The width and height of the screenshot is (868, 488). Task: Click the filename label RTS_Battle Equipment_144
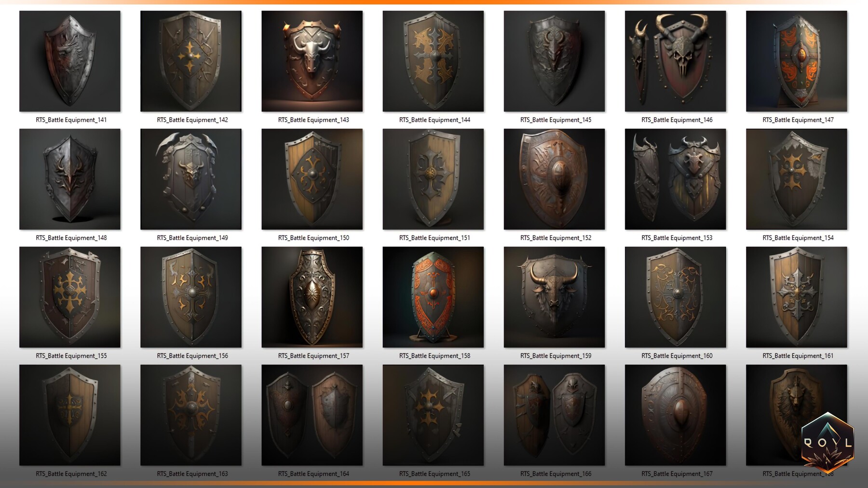click(433, 120)
